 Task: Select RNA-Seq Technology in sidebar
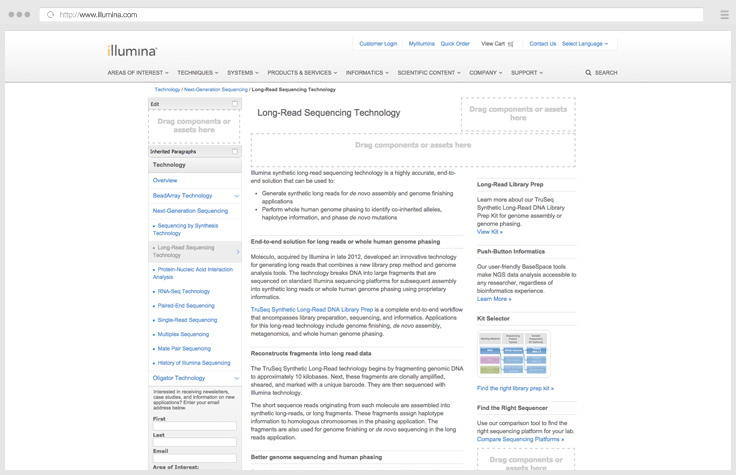click(x=183, y=291)
